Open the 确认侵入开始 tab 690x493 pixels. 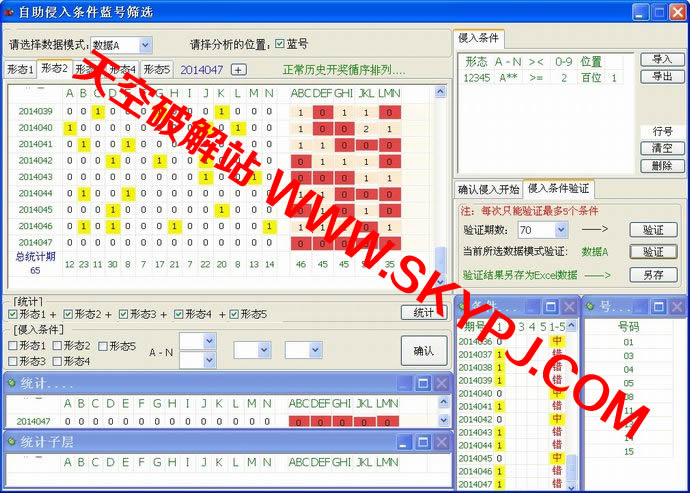point(488,188)
